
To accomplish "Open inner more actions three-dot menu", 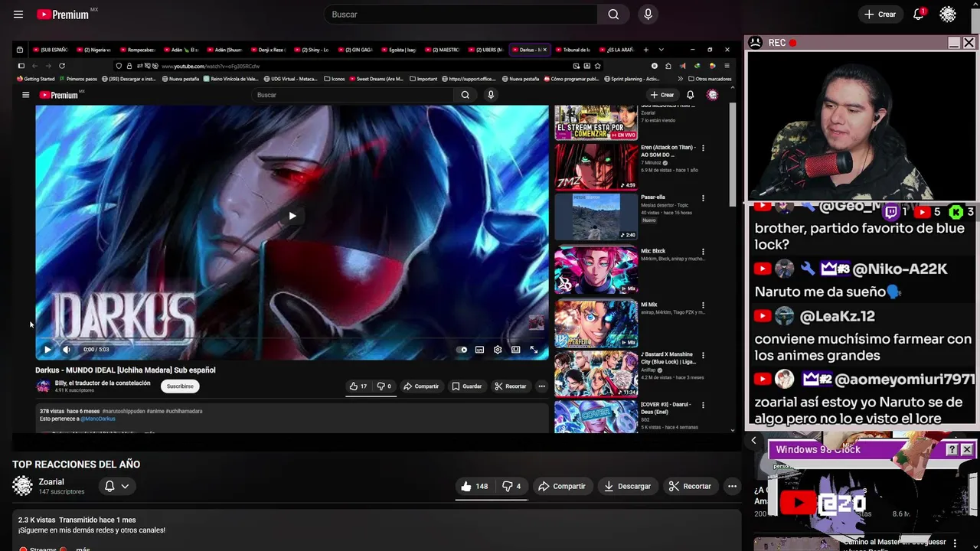I will pyautogui.click(x=541, y=386).
